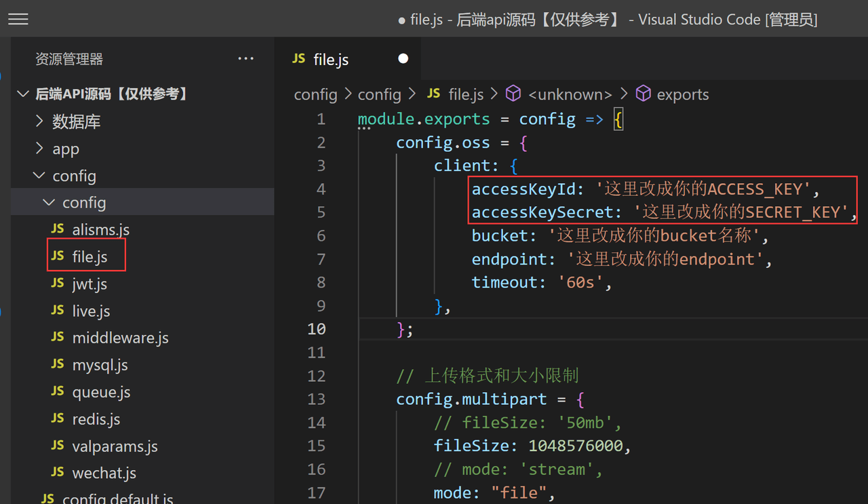The height and width of the screenshot is (504, 868).
Task: Click JS icon beside valparams.js
Action: coord(58,446)
